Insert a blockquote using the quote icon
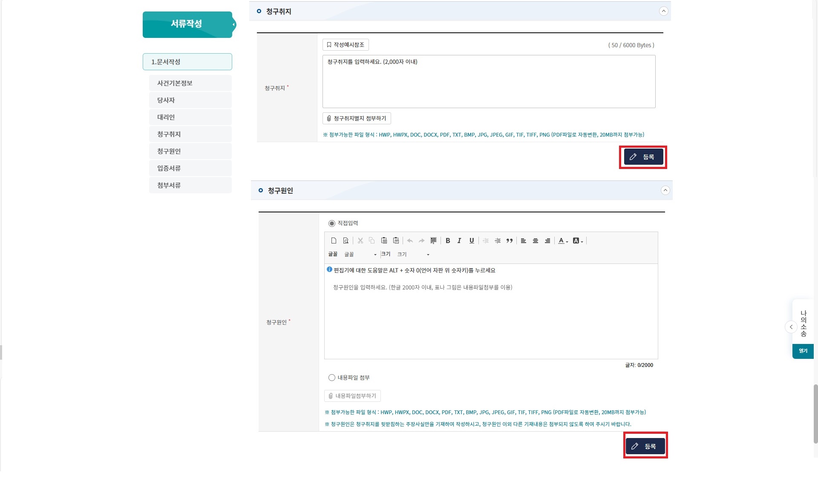 pyautogui.click(x=510, y=241)
